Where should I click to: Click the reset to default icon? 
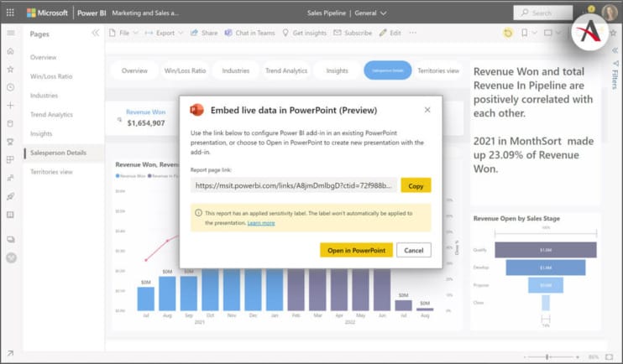pos(508,33)
